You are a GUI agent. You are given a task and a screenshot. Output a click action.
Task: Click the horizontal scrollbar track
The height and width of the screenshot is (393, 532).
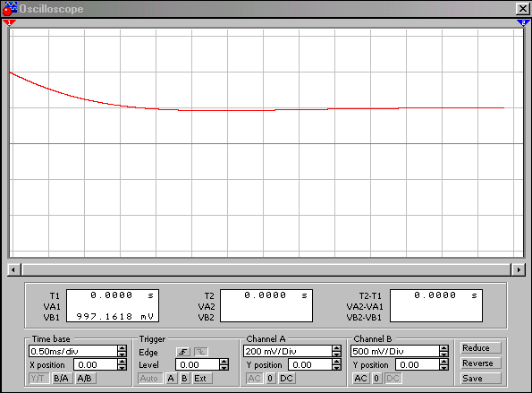coord(266,270)
